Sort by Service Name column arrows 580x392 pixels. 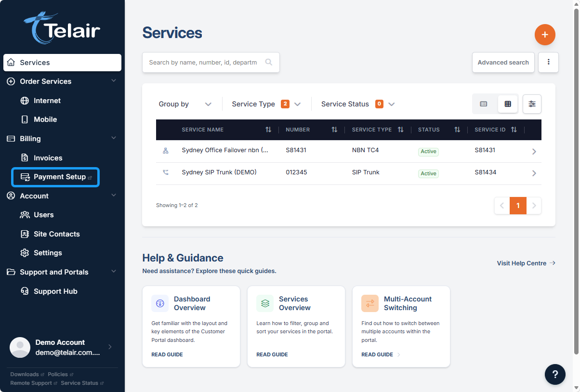[x=268, y=130]
